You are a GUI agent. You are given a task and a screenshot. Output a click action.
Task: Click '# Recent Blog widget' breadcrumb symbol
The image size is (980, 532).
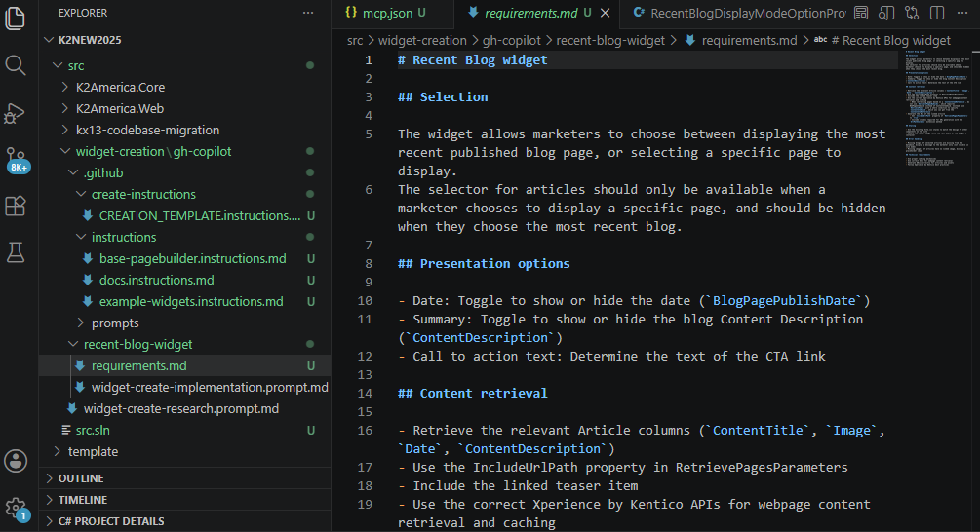(890, 41)
